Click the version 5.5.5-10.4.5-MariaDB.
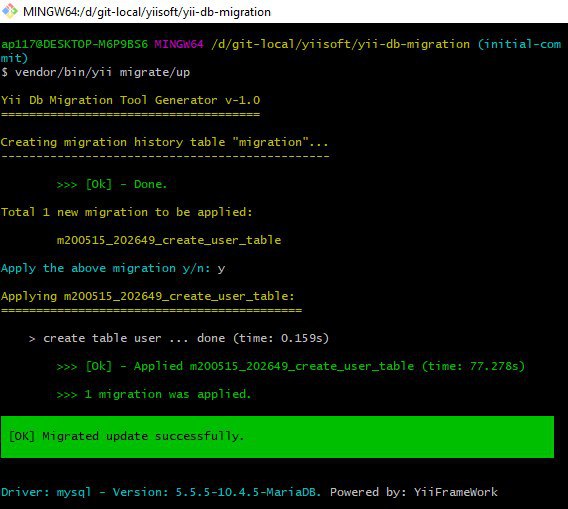Viewport: 568px width, 509px height. point(248,492)
